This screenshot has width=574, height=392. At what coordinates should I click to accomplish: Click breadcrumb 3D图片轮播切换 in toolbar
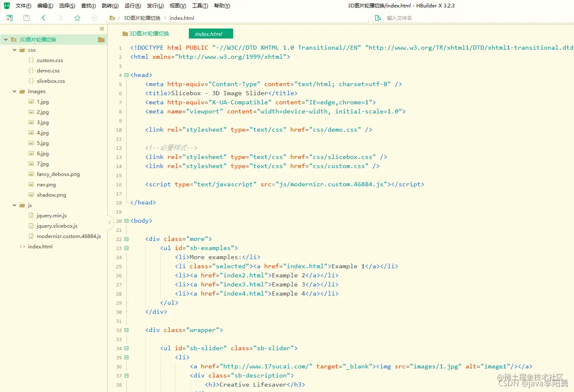tap(142, 18)
